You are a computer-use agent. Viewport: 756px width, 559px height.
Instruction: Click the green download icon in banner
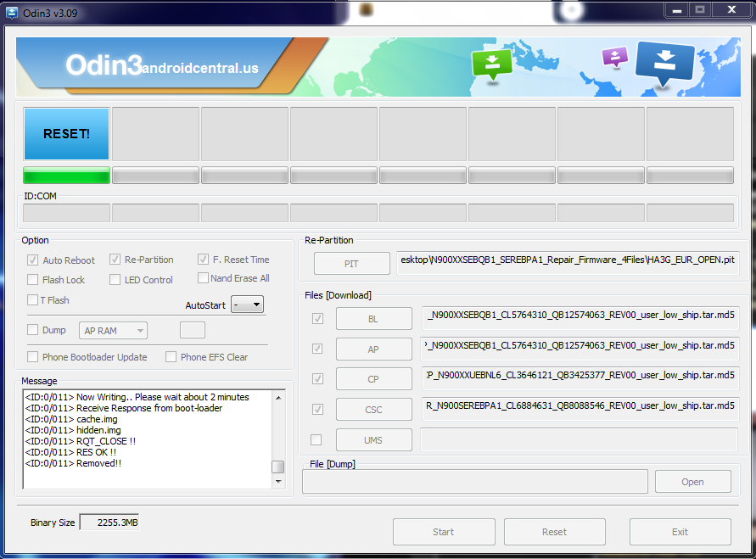coord(492,64)
